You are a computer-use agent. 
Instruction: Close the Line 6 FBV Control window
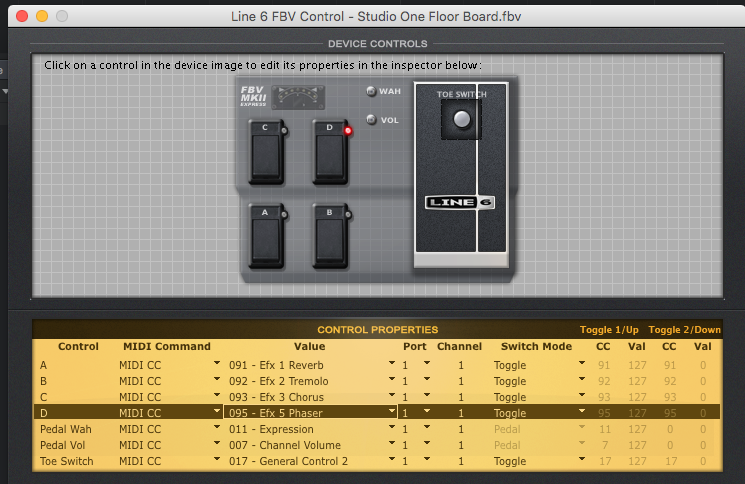[x=22, y=16]
